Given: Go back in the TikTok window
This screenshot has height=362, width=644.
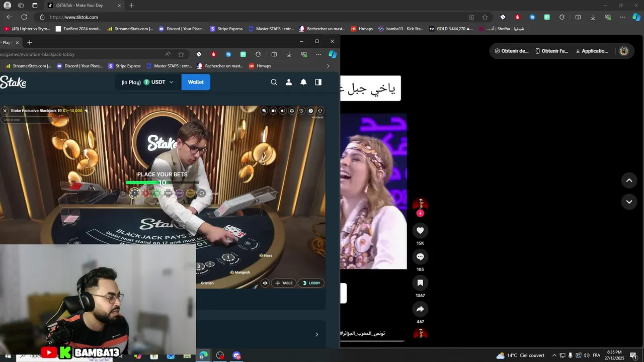Looking at the screenshot, I should 9,17.
